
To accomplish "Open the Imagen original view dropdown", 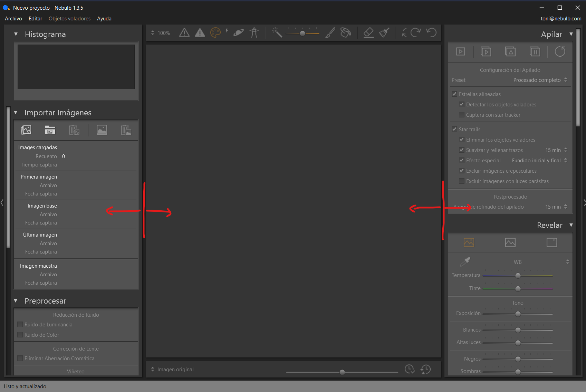I will coord(172,369).
